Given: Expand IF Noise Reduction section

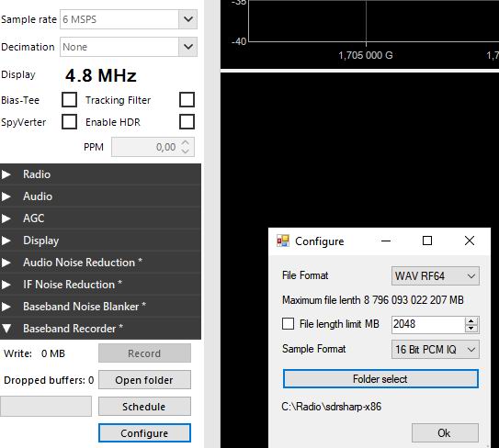Looking at the screenshot, I should [x=6, y=285].
